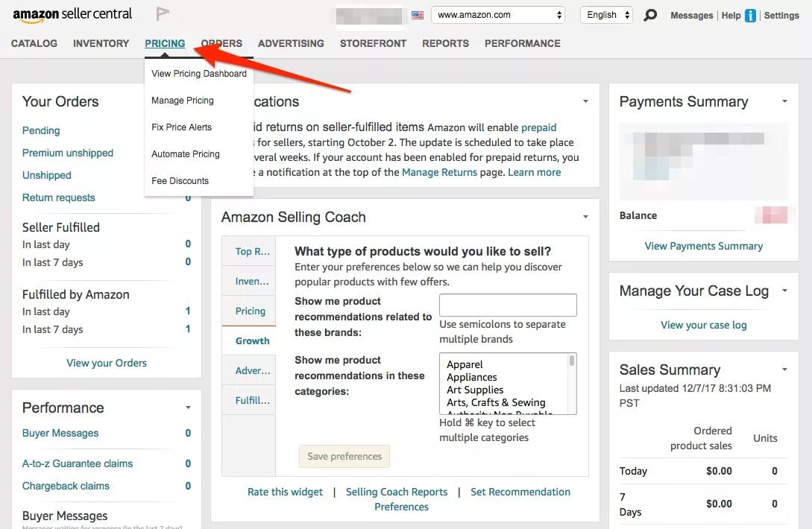Collapse the Amazon Selling Coach widget

[x=585, y=217]
